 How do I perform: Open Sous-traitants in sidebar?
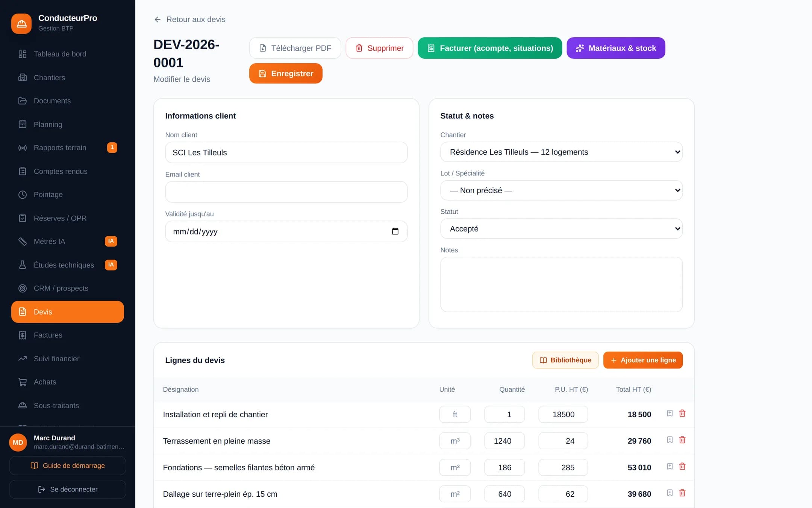tap(68, 406)
